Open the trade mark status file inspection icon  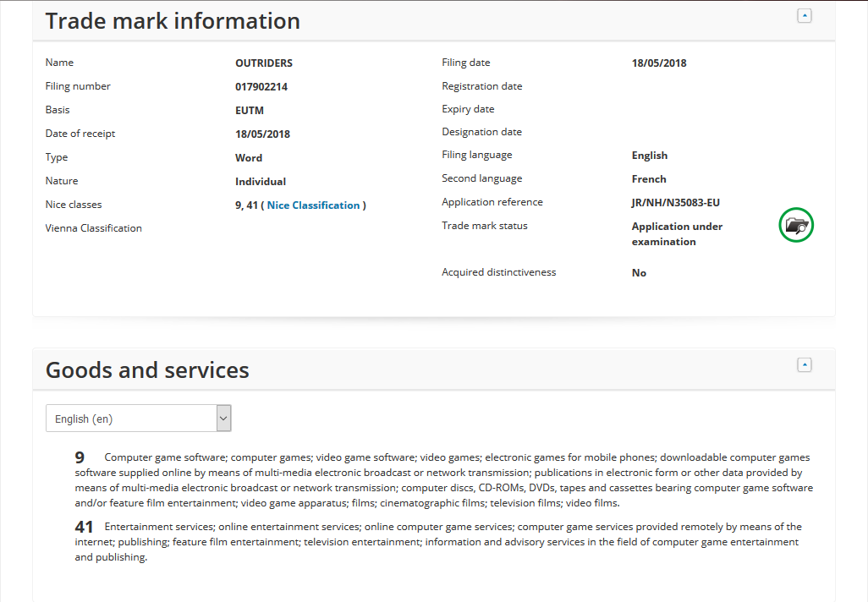tap(796, 225)
